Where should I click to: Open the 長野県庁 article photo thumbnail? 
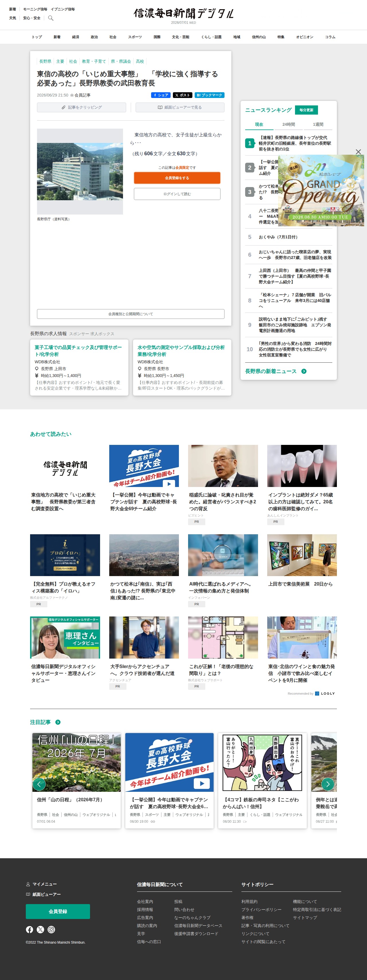click(x=80, y=172)
